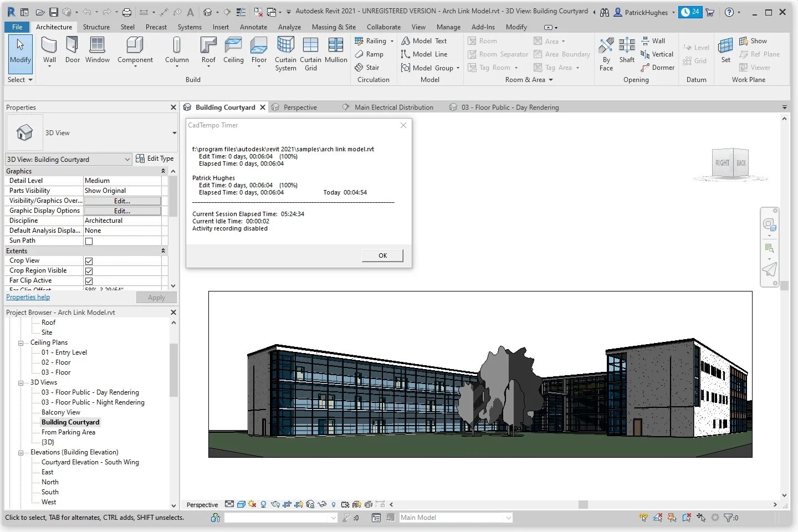Select the Wall tool in Build panel
Image resolution: width=798 pixels, height=532 pixels.
coord(49,51)
